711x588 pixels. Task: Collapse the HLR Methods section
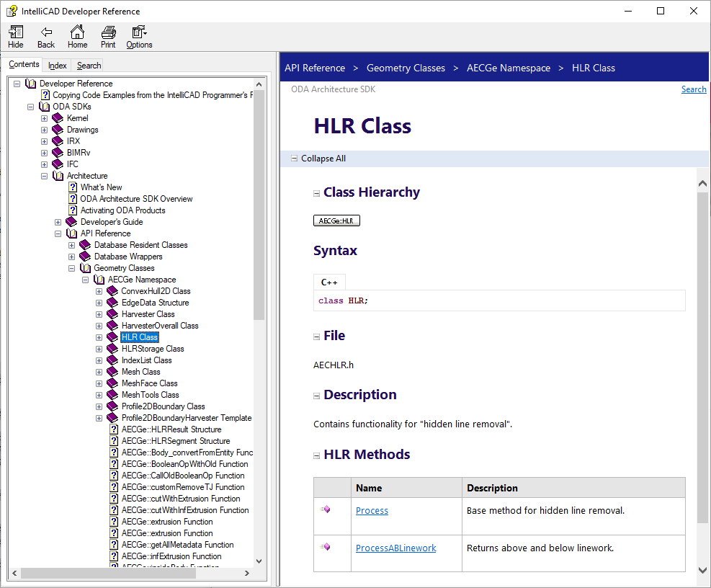click(316, 455)
